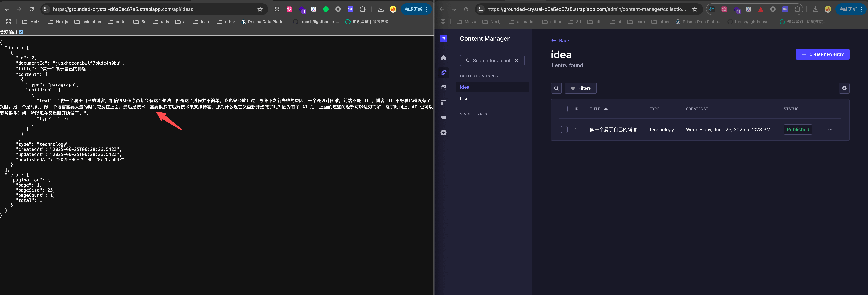The width and height of the screenshot is (868, 295).
Task: Click the Strapi logo in sidebar
Action: 444,38
